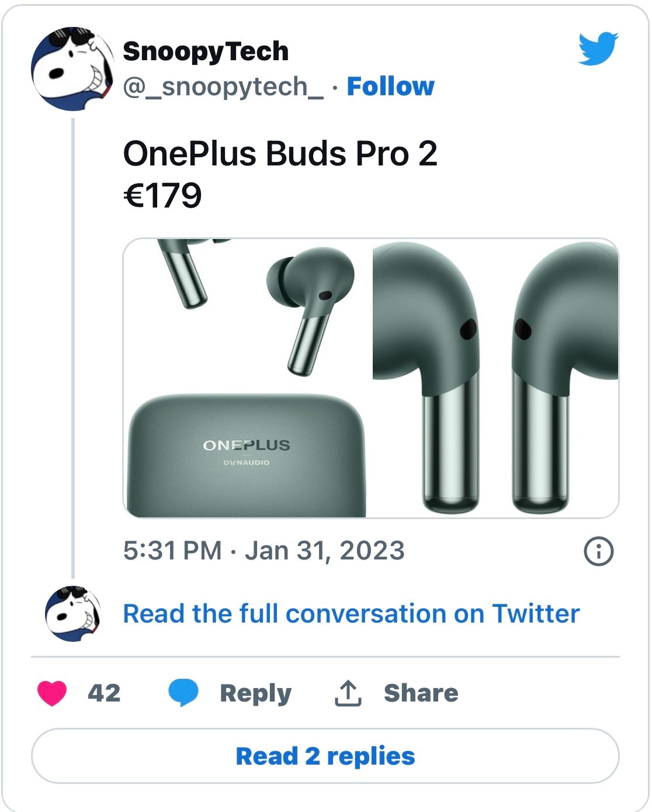Screen dimensions: 652x812
Task: Click the 42 likes count
Action: [104, 693]
